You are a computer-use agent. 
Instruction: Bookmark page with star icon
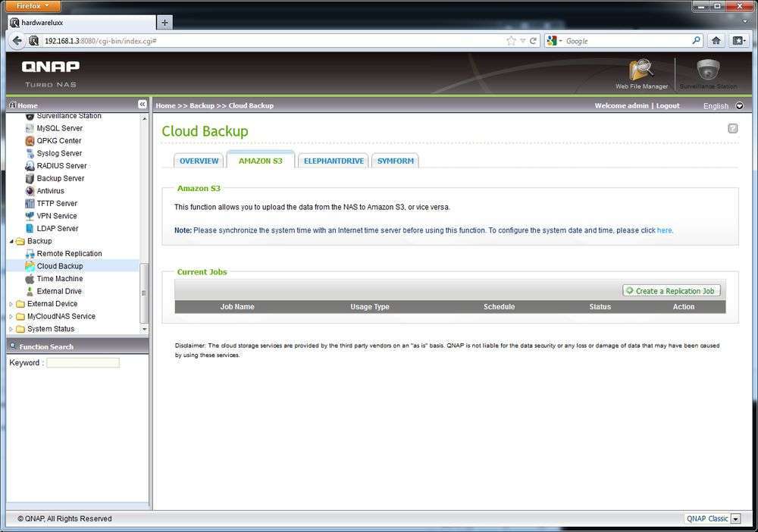pyautogui.click(x=511, y=41)
